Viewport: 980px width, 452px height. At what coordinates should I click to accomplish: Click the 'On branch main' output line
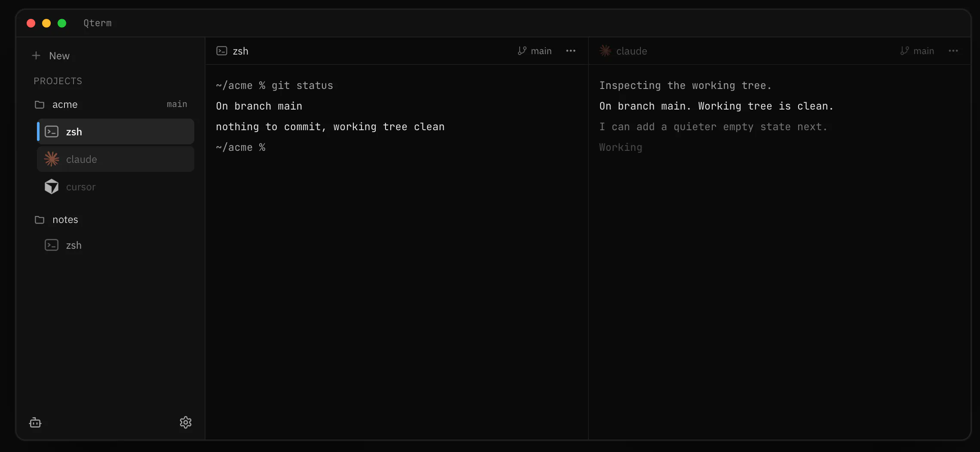pyautogui.click(x=259, y=106)
